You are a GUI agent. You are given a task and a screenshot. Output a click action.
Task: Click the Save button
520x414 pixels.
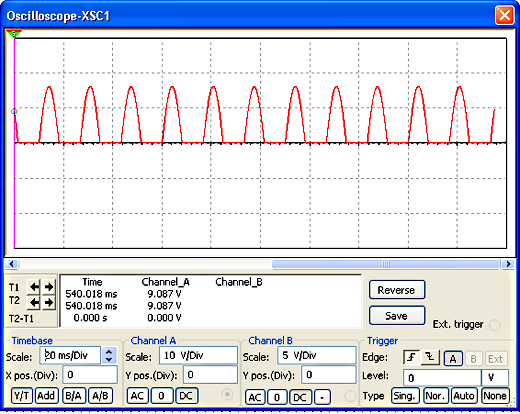397,315
